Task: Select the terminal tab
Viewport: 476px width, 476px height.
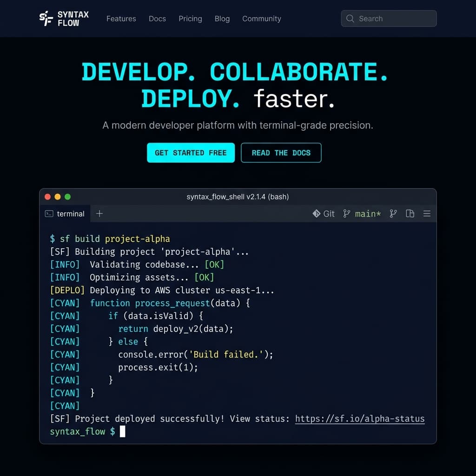Action: pos(65,214)
